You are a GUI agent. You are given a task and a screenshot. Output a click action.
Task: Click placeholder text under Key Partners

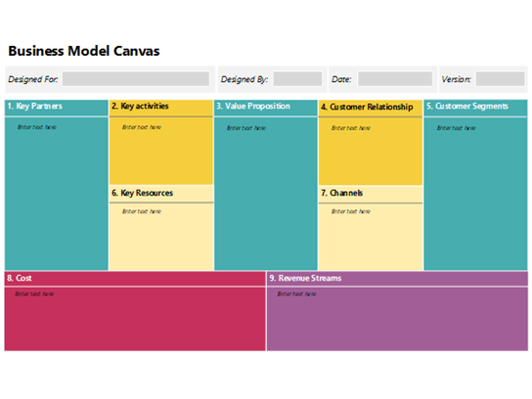pyautogui.click(x=36, y=127)
